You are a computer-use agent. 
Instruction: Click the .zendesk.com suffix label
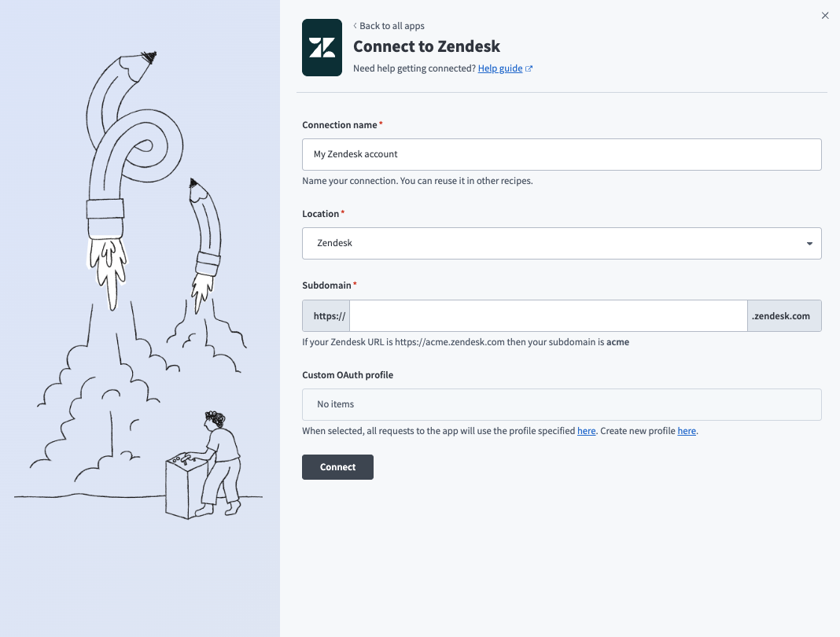(x=783, y=315)
